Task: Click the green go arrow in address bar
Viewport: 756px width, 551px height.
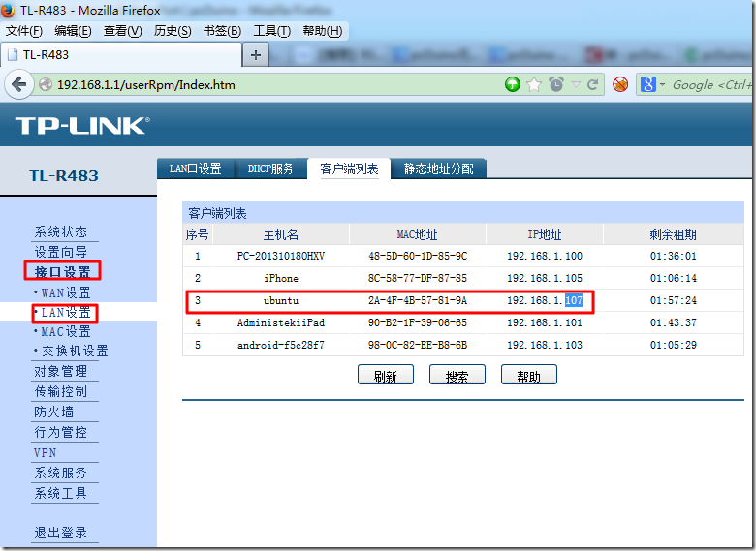Action: coord(512,85)
